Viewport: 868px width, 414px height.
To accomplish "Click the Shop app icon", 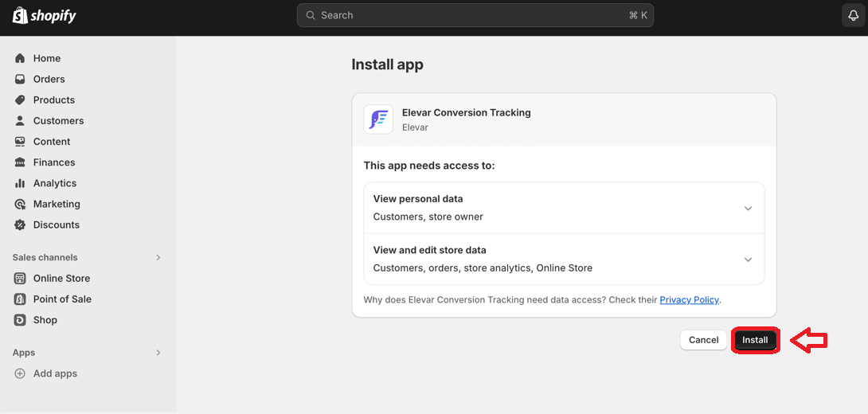I will (20, 320).
